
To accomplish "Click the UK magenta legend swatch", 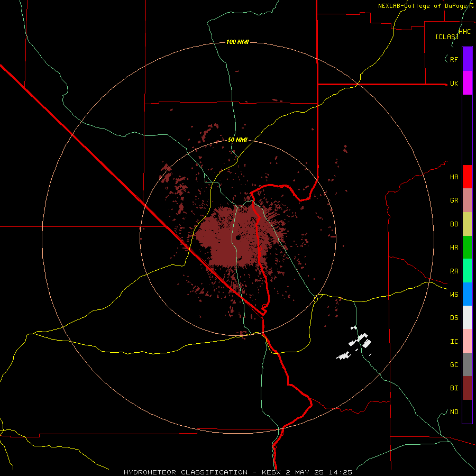I will [x=467, y=83].
